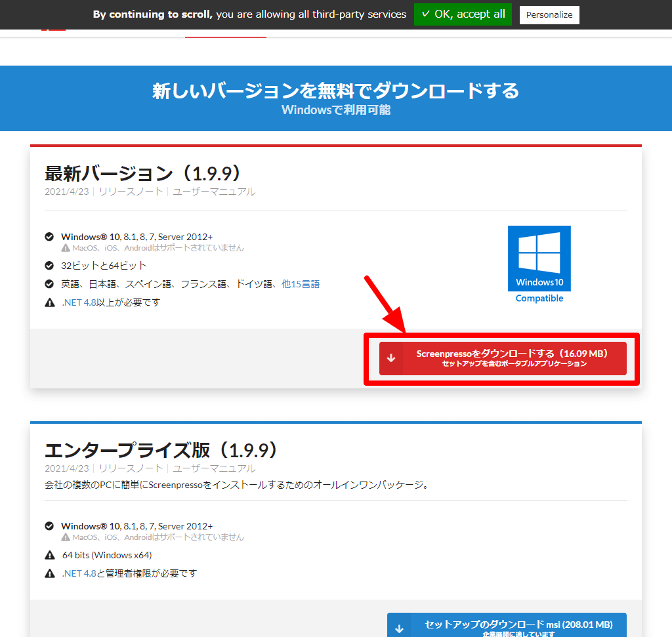
Task: Click the Windows 10 Compatible logo
Action: pyautogui.click(x=539, y=264)
